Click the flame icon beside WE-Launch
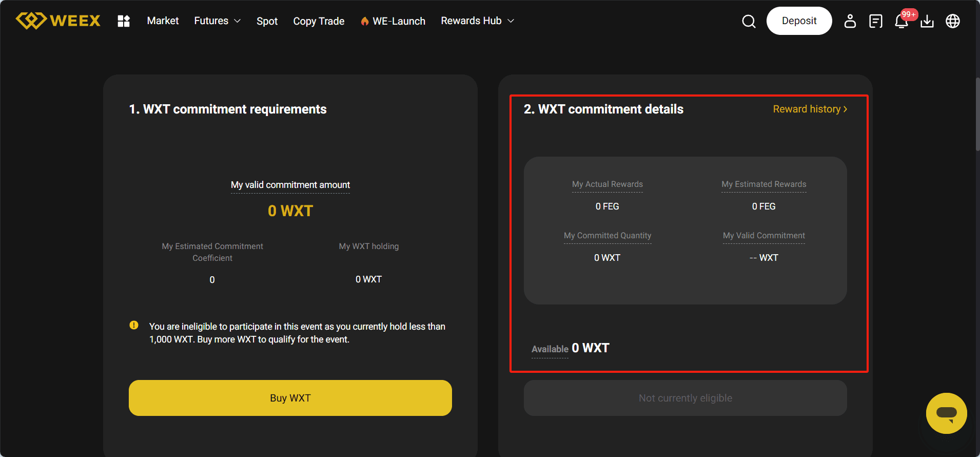 point(365,21)
